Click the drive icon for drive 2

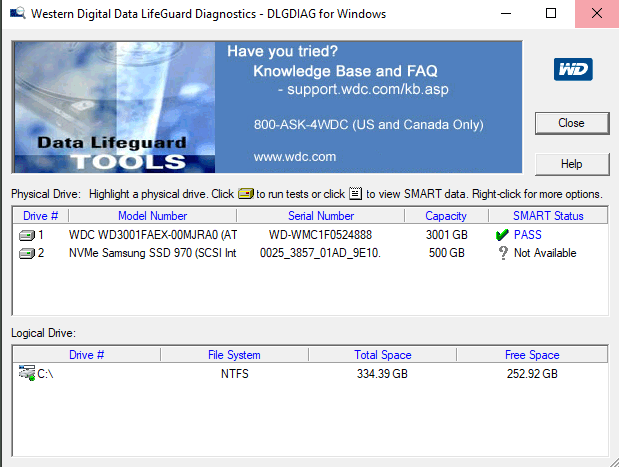[x=27, y=253]
